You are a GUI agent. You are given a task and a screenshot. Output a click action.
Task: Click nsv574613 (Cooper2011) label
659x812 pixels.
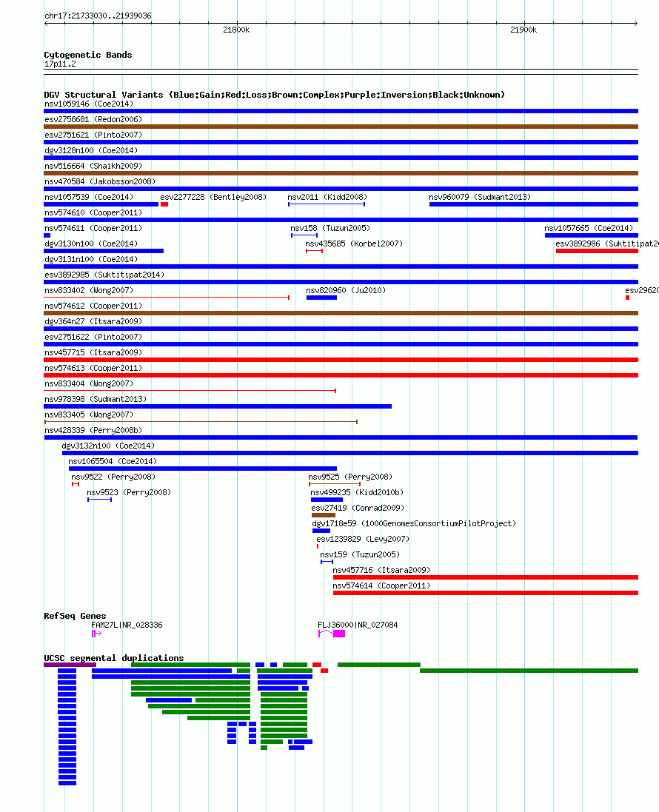pos(93,368)
